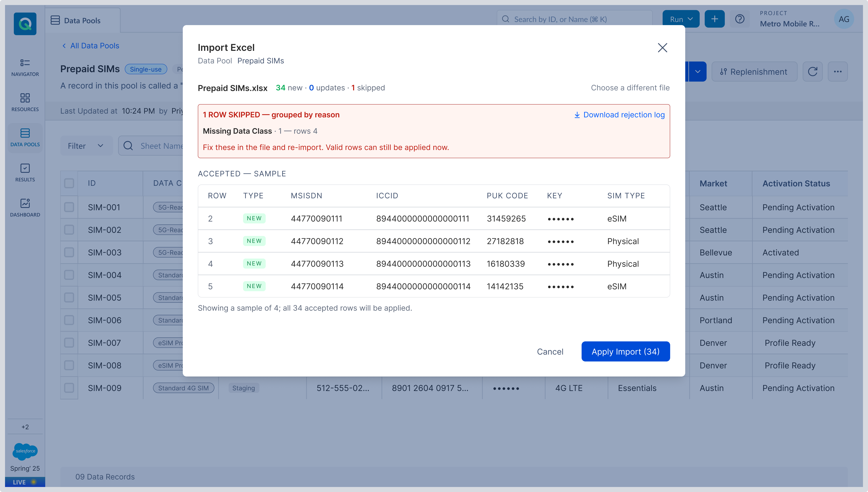868x492 pixels.
Task: Click the Single-use badge
Action: [146, 69]
